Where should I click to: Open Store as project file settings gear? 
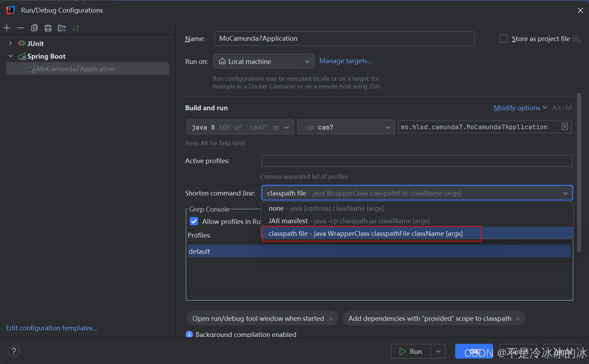[576, 39]
